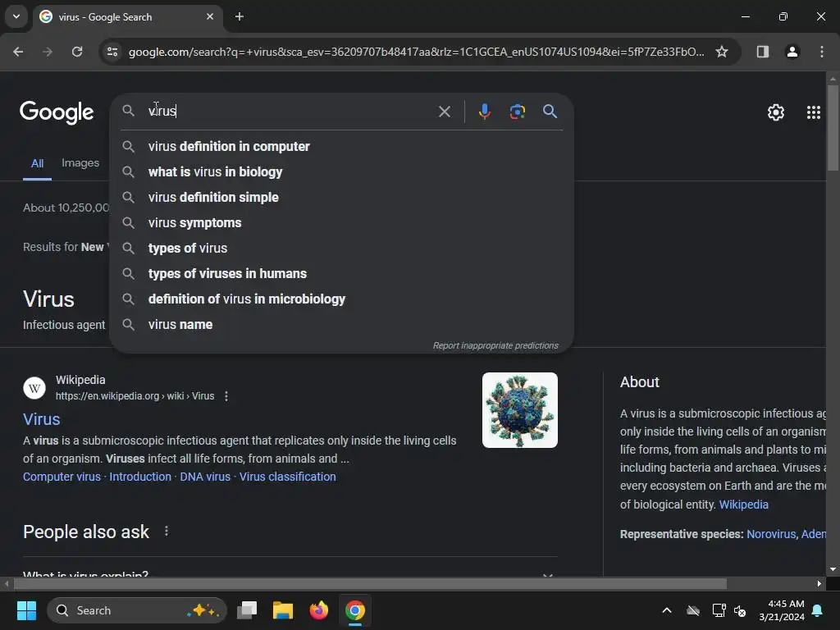Click the horizontal page scrollbar thumb
Viewport: 840px width, 630px height.
(370, 583)
